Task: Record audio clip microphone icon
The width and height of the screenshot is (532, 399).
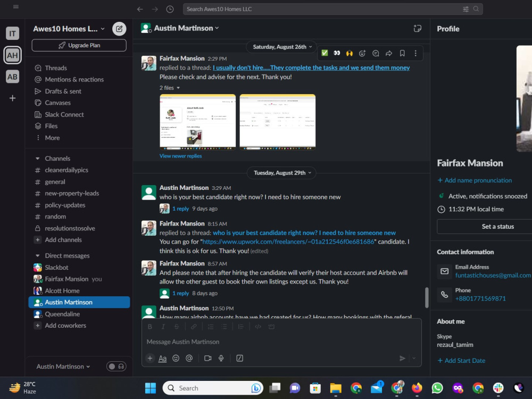Action: coord(221,358)
